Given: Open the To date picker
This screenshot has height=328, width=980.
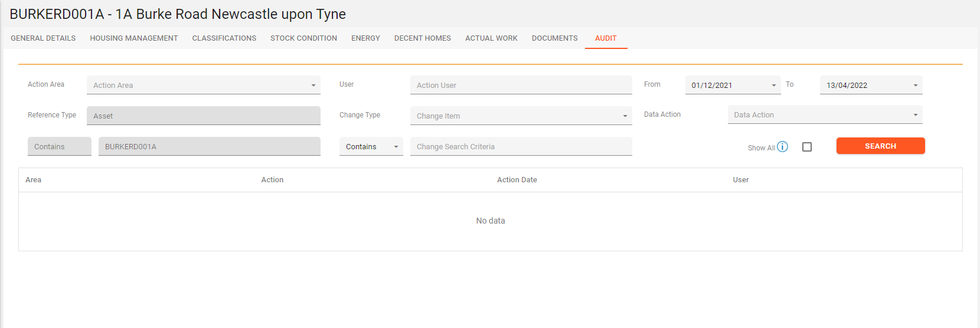Looking at the screenshot, I should [x=870, y=85].
